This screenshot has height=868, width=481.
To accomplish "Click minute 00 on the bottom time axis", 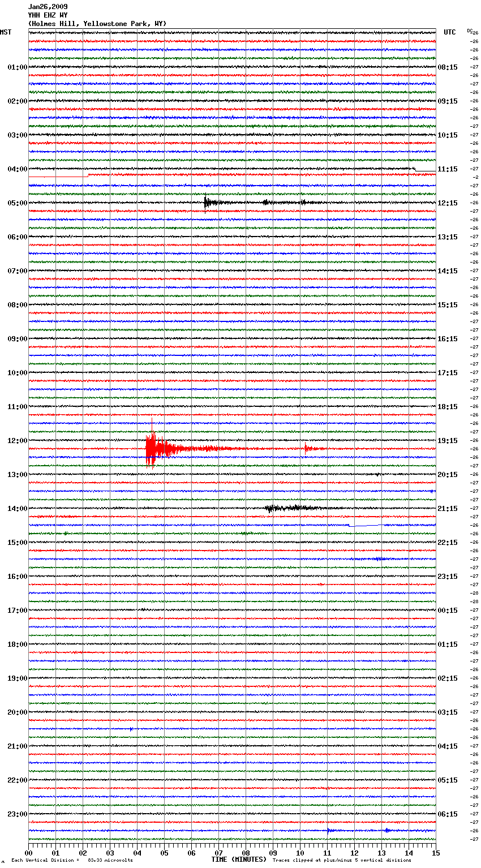I will [x=29, y=853].
